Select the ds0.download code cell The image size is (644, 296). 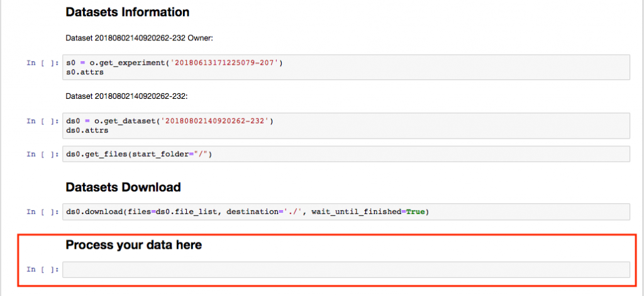(x=346, y=212)
